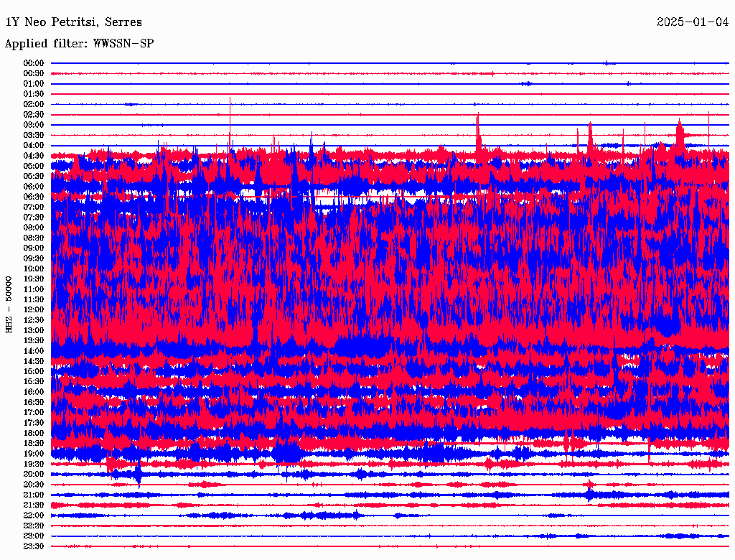The width and height of the screenshot is (735, 560).
Task: Click the vertical 'HHZ - 50000' axis label
Action: click(x=9, y=304)
